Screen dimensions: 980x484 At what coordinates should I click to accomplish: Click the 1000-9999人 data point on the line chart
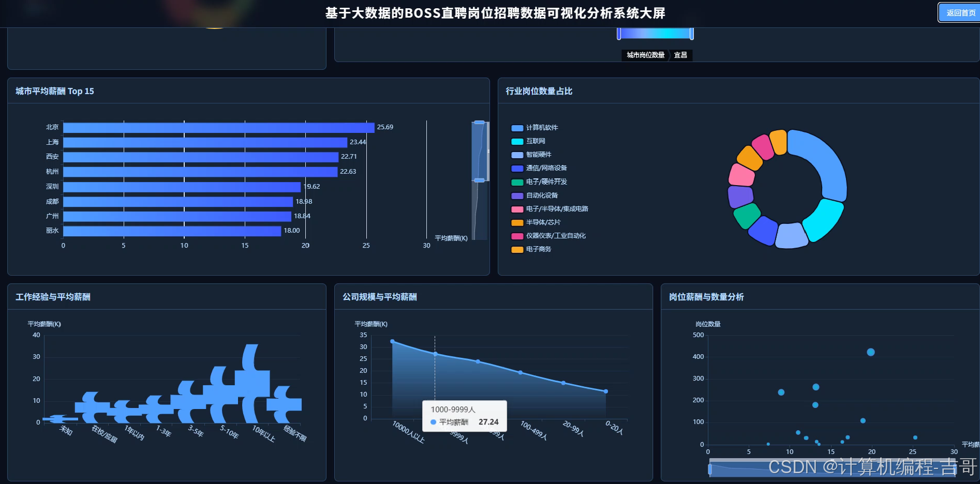tap(435, 354)
